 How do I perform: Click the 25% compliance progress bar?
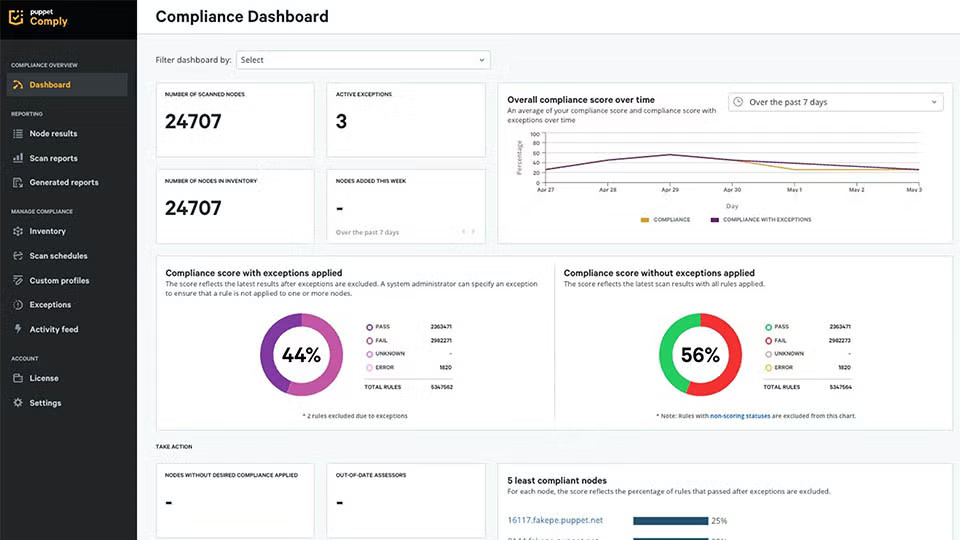coord(670,520)
